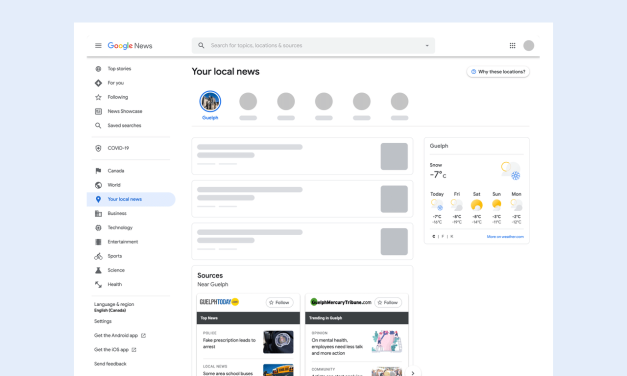This screenshot has height=376, width=627.
Task: Go to the For you section
Action: [116, 83]
